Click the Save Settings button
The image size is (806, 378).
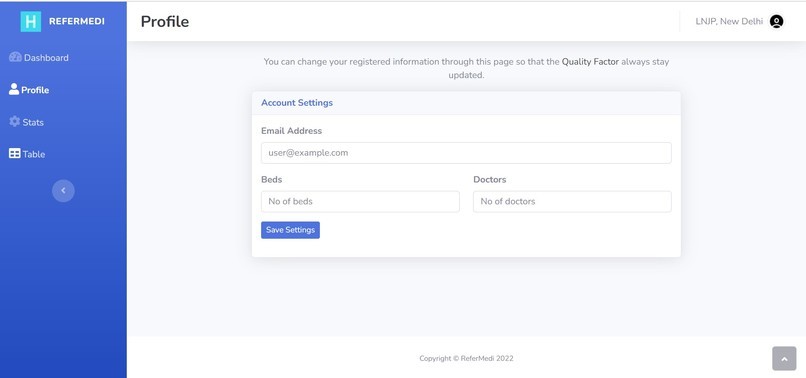[x=290, y=230]
